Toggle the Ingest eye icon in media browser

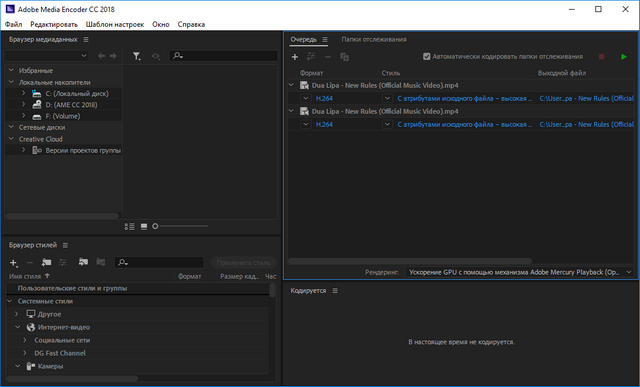tap(156, 56)
